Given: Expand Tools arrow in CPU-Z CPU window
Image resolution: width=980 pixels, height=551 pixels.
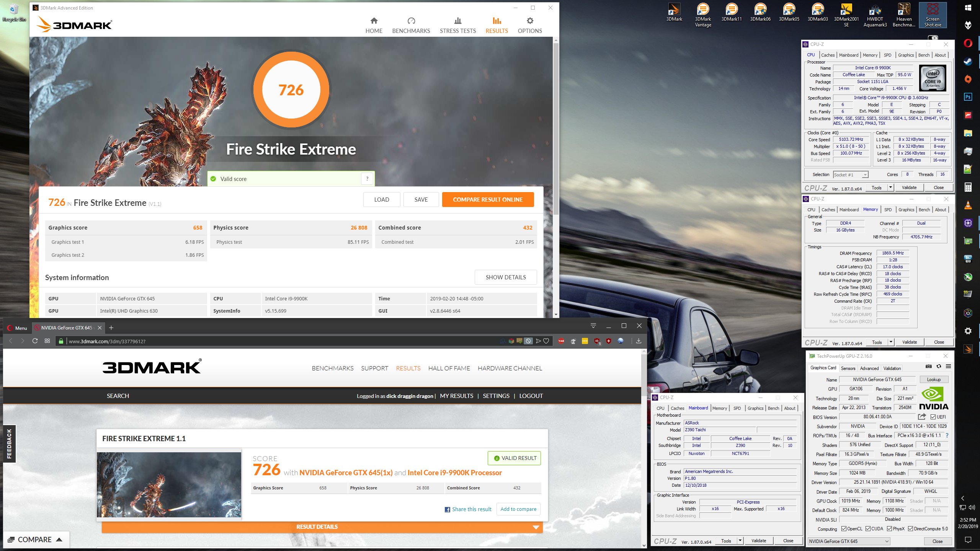Looking at the screenshot, I should pyautogui.click(x=890, y=187).
